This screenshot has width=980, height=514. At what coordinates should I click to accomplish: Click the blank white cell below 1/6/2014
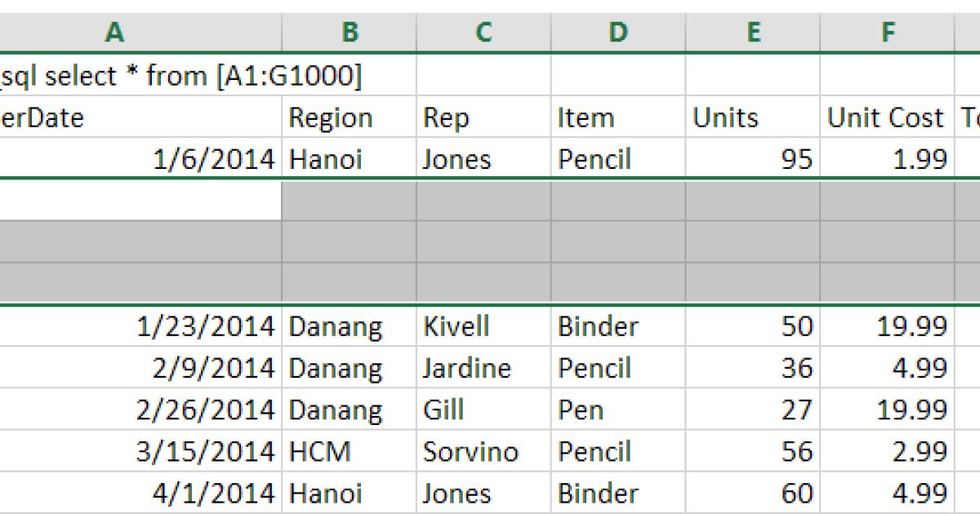[x=139, y=202]
